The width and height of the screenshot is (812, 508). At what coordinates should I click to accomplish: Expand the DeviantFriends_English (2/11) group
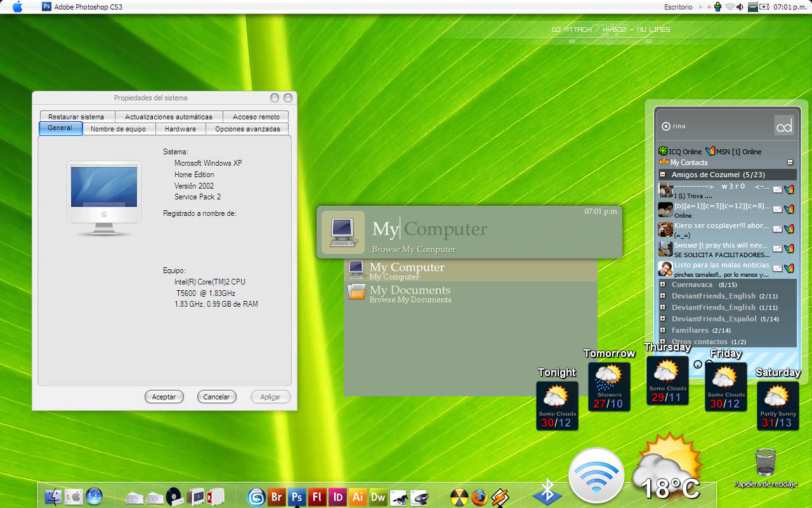662,296
